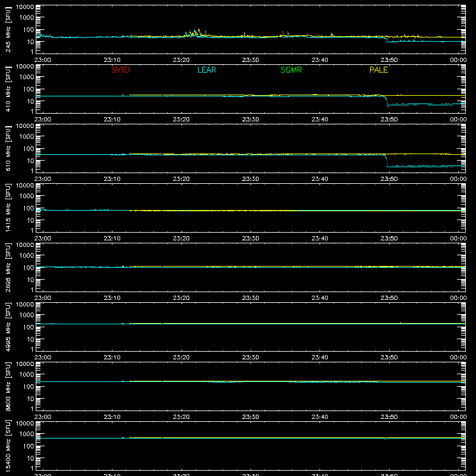Click the yellow PALE station legend label

pyautogui.click(x=378, y=70)
